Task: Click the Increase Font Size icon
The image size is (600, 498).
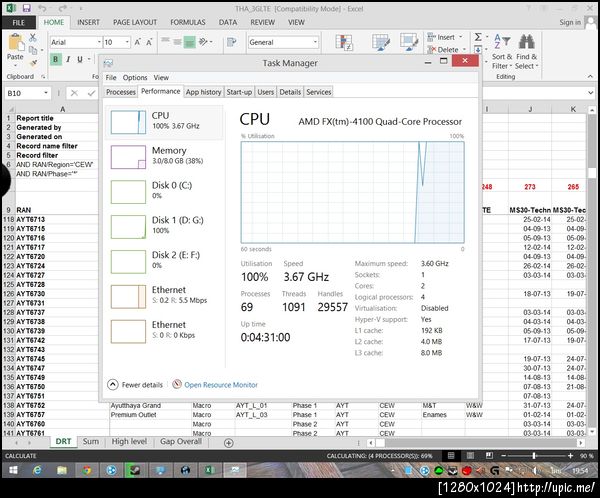Action: (x=137, y=42)
